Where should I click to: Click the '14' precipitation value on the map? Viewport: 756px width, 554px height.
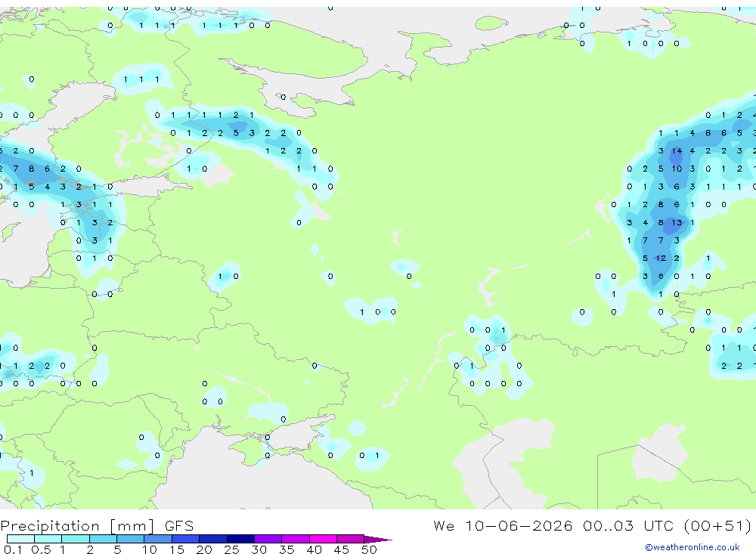[677, 151]
